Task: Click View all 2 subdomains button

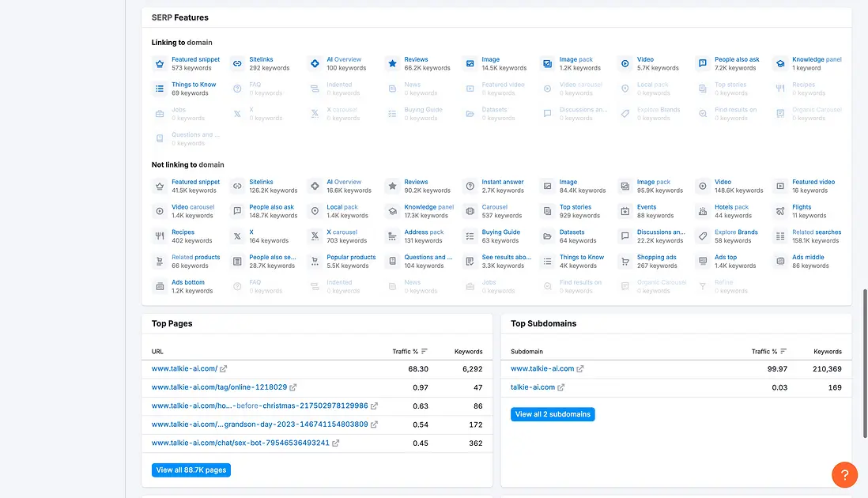Action: (x=553, y=414)
